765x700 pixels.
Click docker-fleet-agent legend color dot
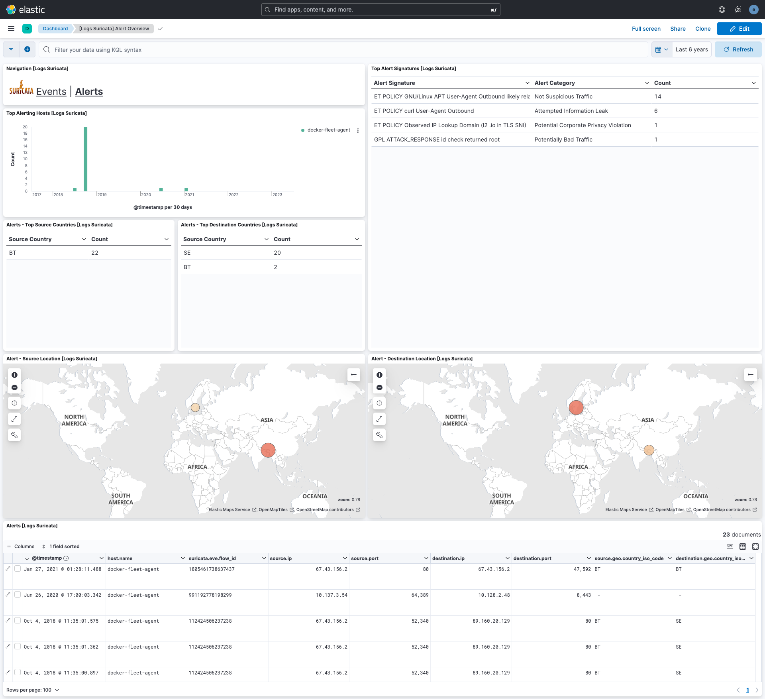coord(303,130)
